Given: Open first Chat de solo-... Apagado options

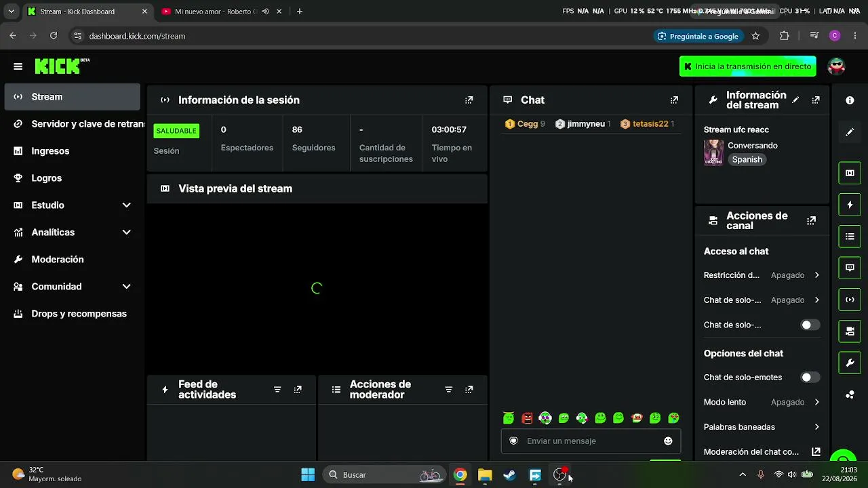Looking at the screenshot, I should pyautogui.click(x=762, y=300).
